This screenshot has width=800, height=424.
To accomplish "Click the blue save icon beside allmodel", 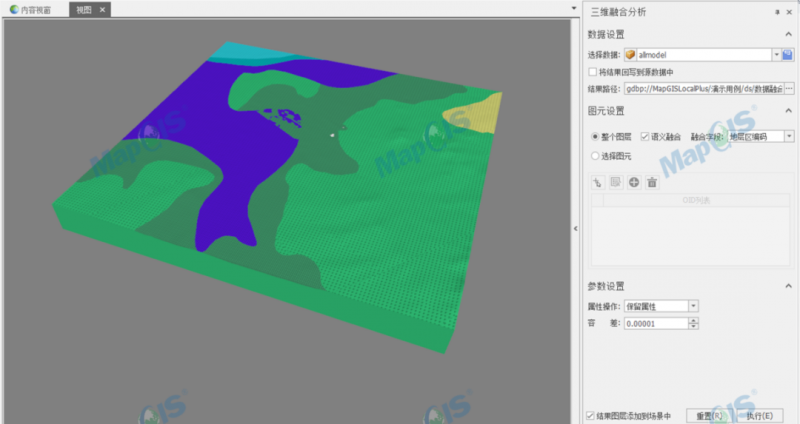I will [788, 55].
